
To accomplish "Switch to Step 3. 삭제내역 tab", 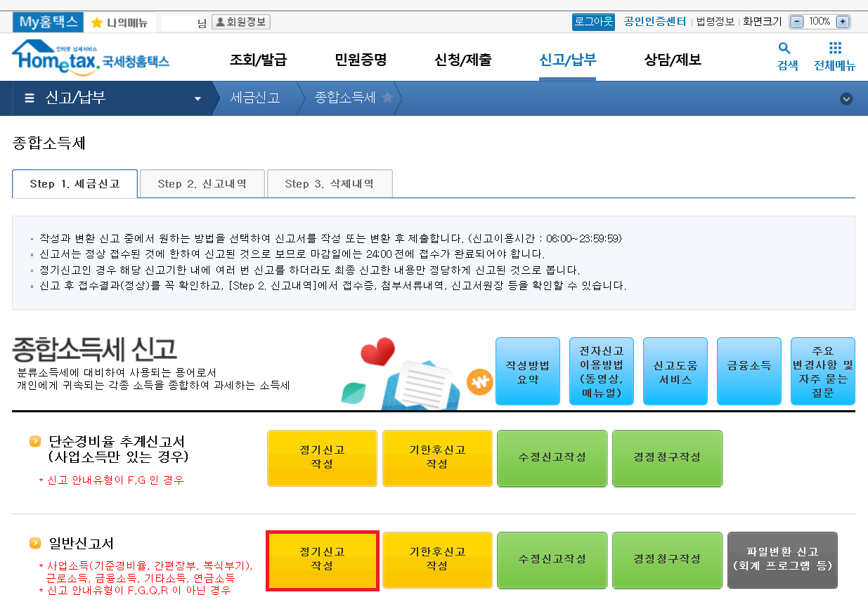I will (330, 184).
